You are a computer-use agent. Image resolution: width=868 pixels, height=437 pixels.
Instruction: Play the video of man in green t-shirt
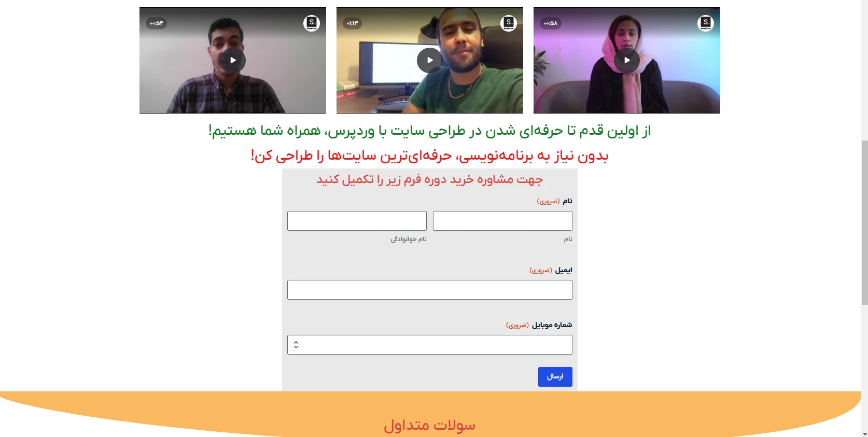coord(430,60)
